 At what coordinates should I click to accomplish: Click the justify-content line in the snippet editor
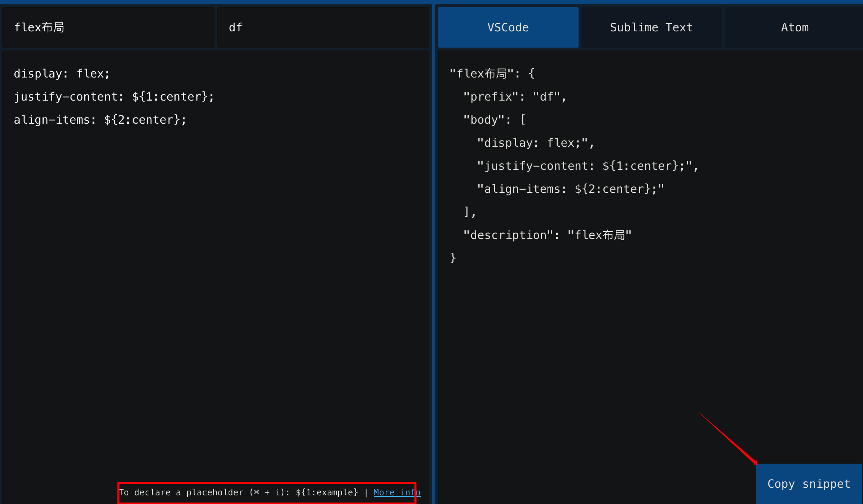(114, 97)
